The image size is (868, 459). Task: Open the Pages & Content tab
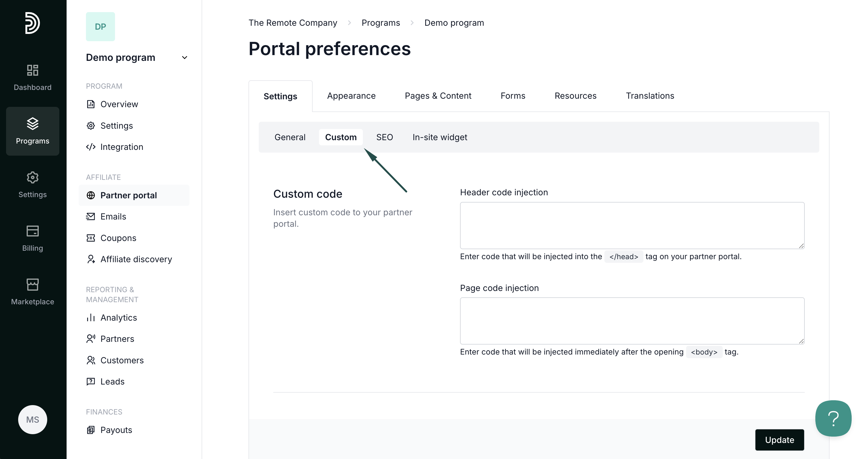coord(438,96)
